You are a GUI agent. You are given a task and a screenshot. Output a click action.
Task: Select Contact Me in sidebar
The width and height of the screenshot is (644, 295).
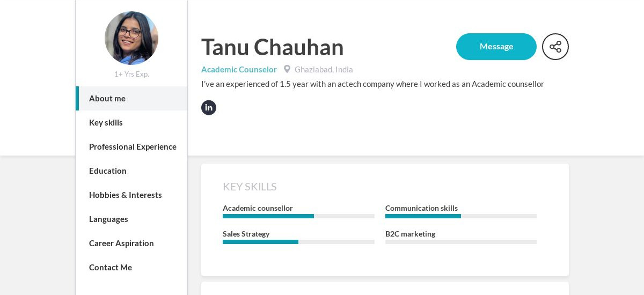coord(111,268)
